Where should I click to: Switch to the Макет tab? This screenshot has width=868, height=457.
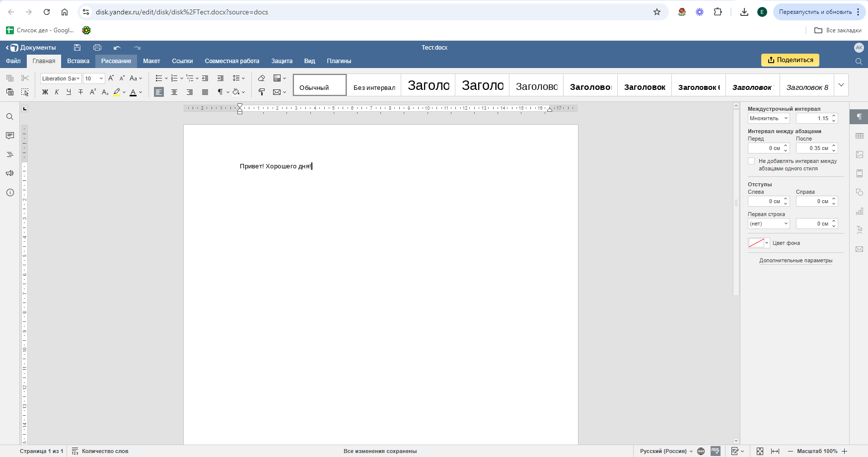coord(151,61)
